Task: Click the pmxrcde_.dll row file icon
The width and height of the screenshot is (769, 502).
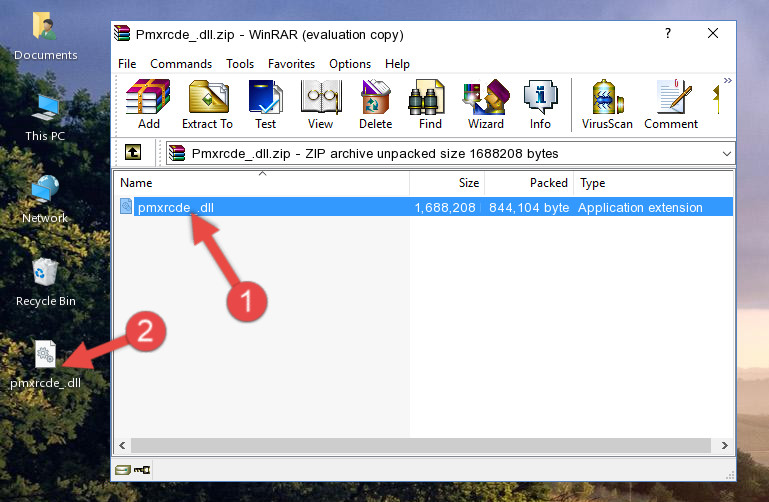Action: click(x=126, y=206)
